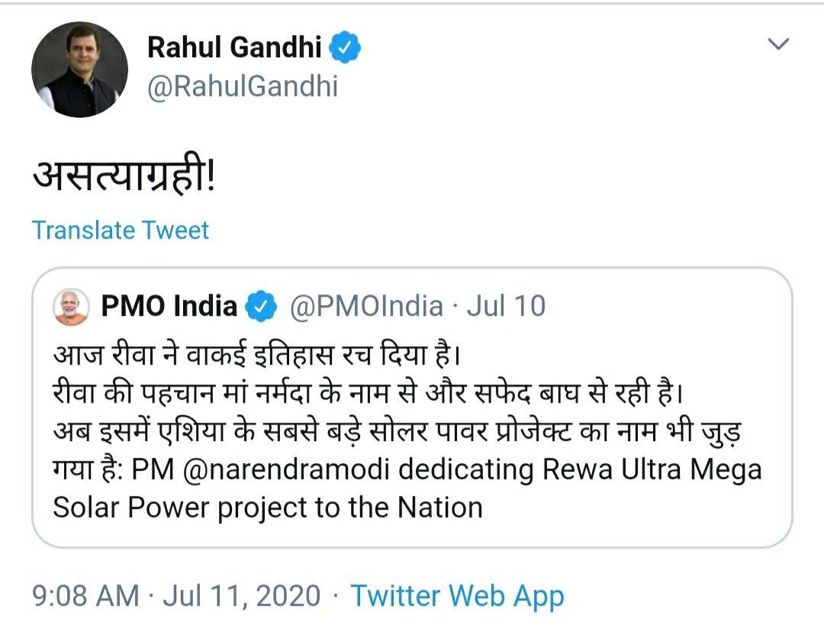Click the 9:08 AM tweet time
This screenshot has width=824, height=644.
point(85,596)
